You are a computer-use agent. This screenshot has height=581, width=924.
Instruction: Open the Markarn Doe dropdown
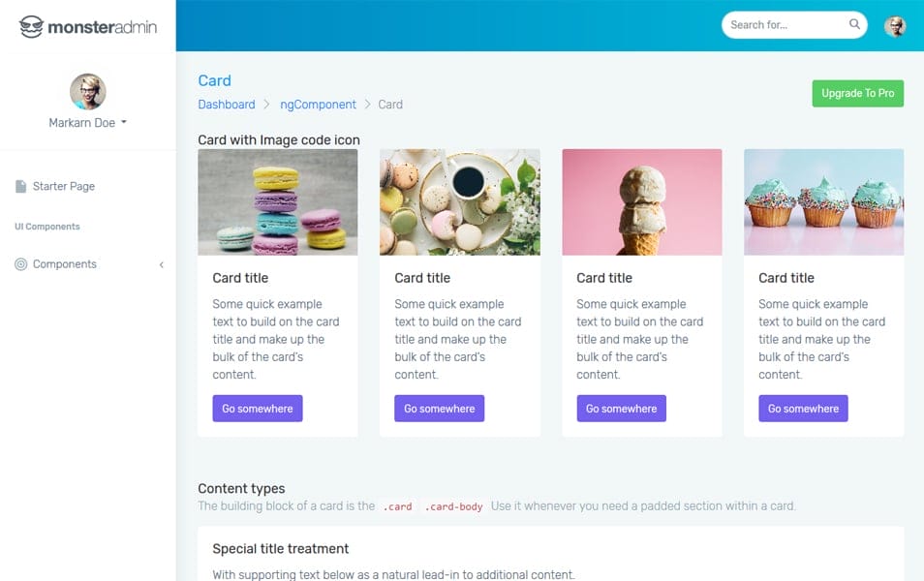pos(88,123)
